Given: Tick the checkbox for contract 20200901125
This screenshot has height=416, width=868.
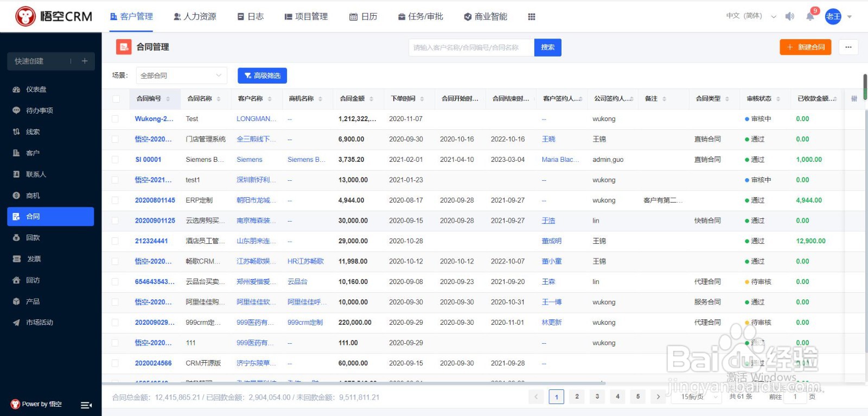Looking at the screenshot, I should point(115,220).
